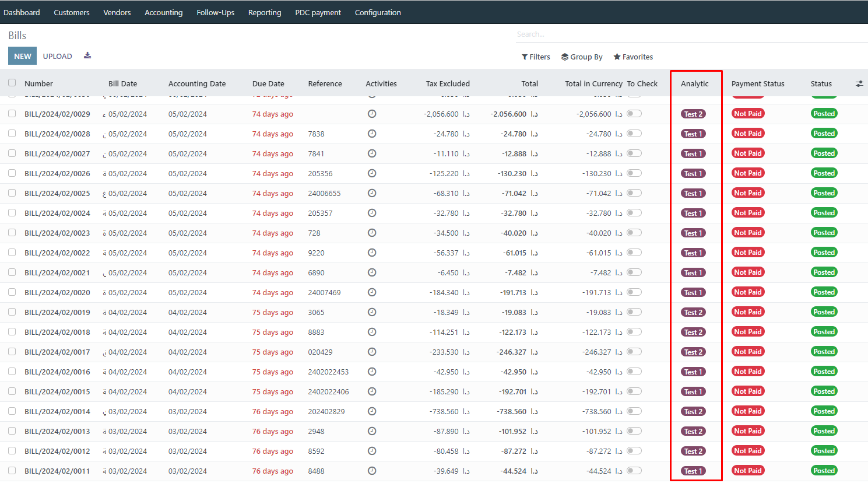Click Test 2 analytic tag of BILL/2024/02/0013
Screen dimensions: 868x483
pos(694,431)
